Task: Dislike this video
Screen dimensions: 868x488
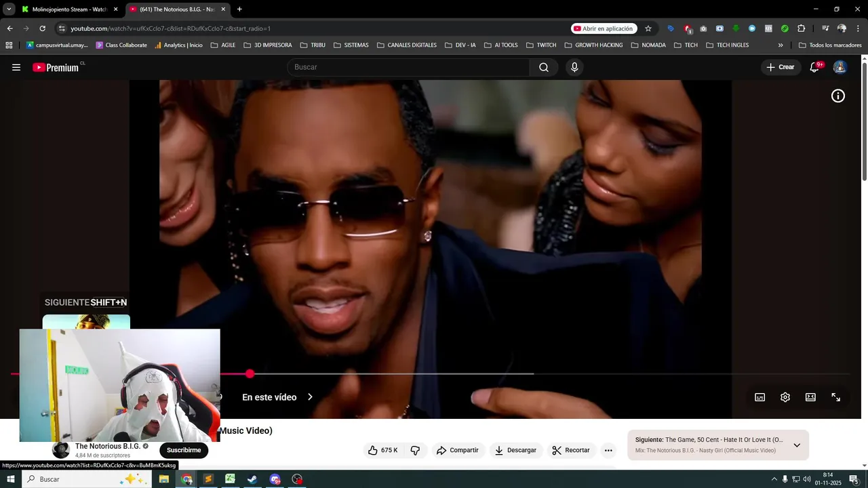Action: click(415, 450)
